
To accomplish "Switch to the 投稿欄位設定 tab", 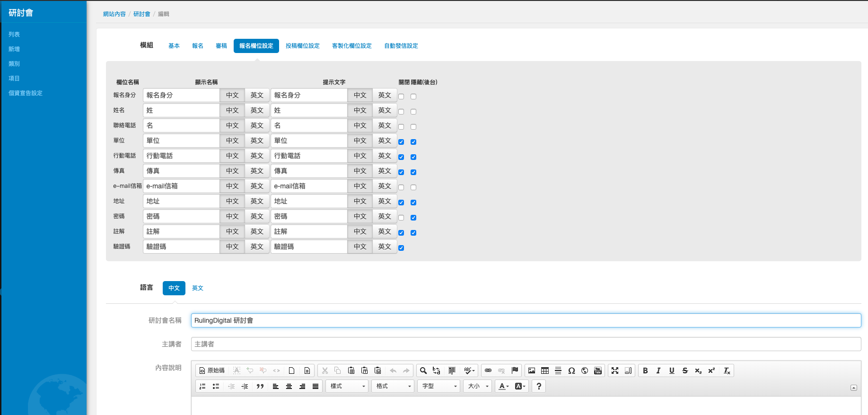I will pyautogui.click(x=303, y=46).
